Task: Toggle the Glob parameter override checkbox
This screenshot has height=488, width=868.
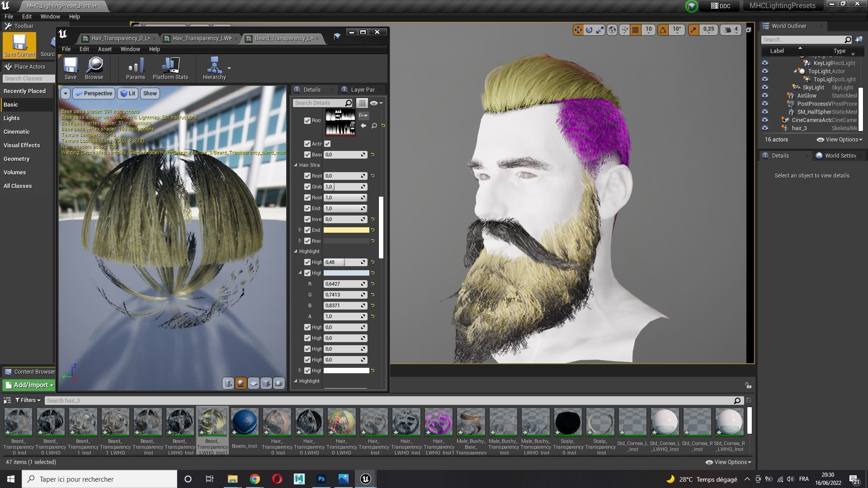Action: pyautogui.click(x=307, y=187)
